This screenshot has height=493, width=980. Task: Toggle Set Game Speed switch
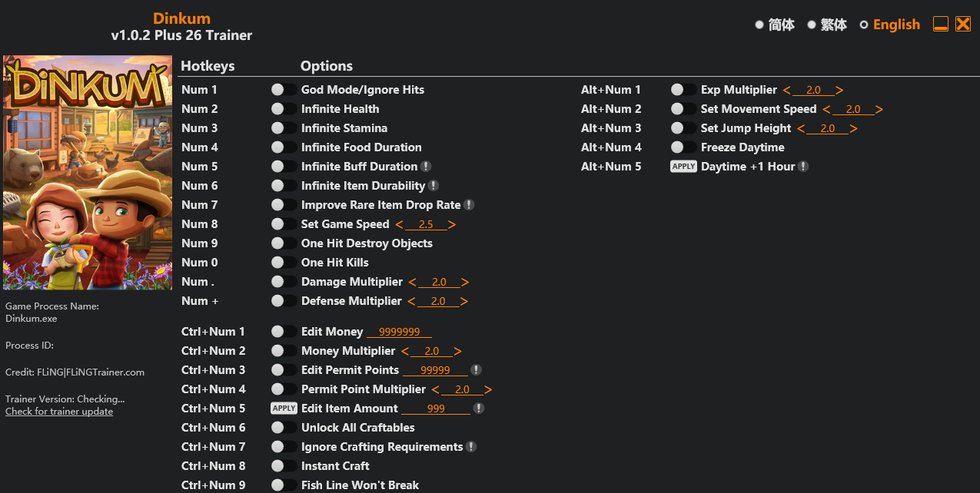[x=284, y=224]
